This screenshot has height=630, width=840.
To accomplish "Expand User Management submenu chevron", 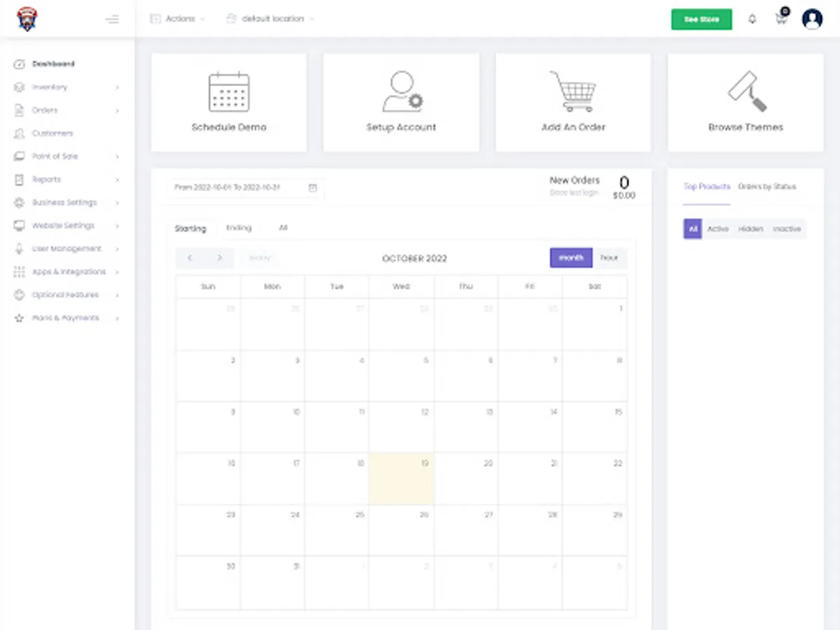I will pos(117,249).
